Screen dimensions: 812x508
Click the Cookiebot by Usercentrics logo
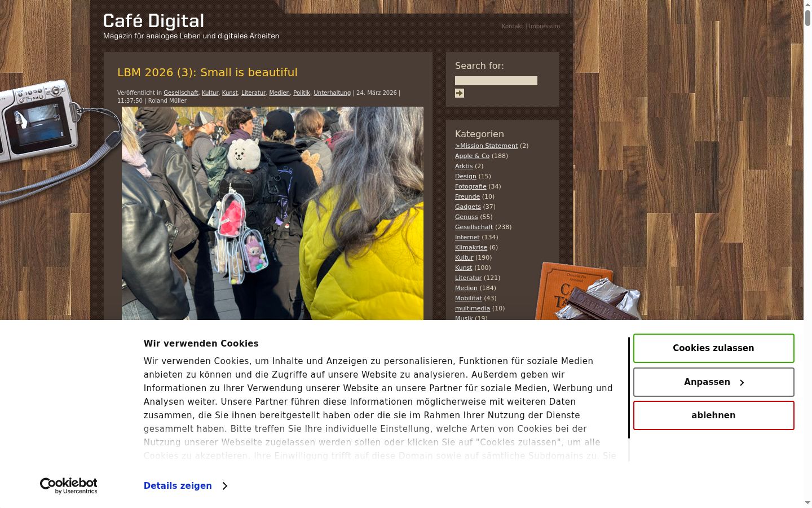pos(69,486)
